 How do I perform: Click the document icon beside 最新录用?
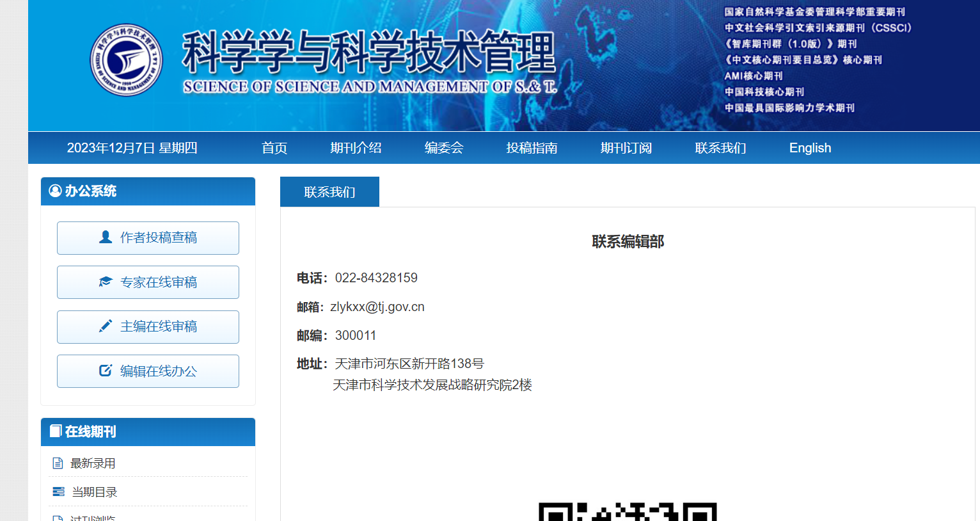point(58,463)
